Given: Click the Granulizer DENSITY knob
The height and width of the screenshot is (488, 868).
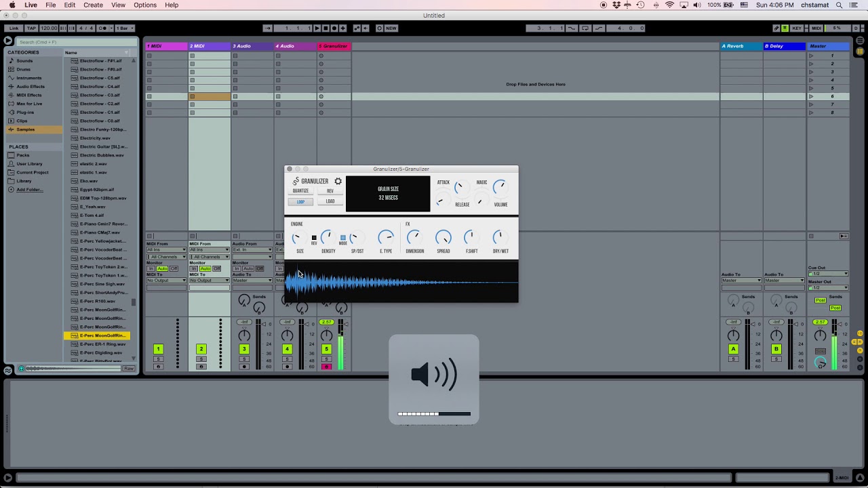Looking at the screenshot, I should coord(328,237).
